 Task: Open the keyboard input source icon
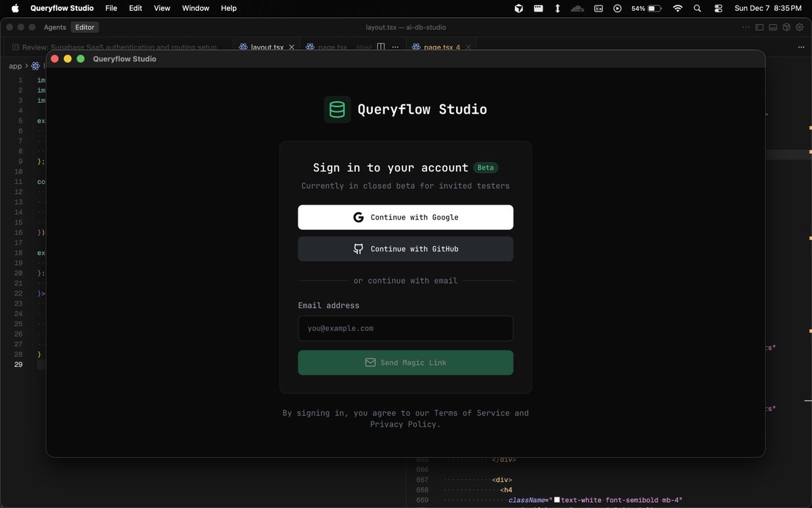click(x=598, y=8)
